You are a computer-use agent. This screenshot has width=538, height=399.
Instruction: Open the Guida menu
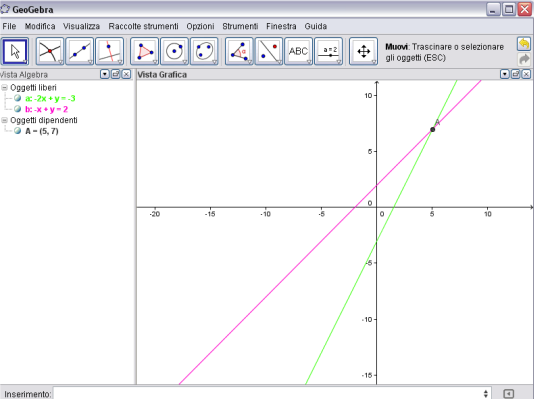click(316, 26)
